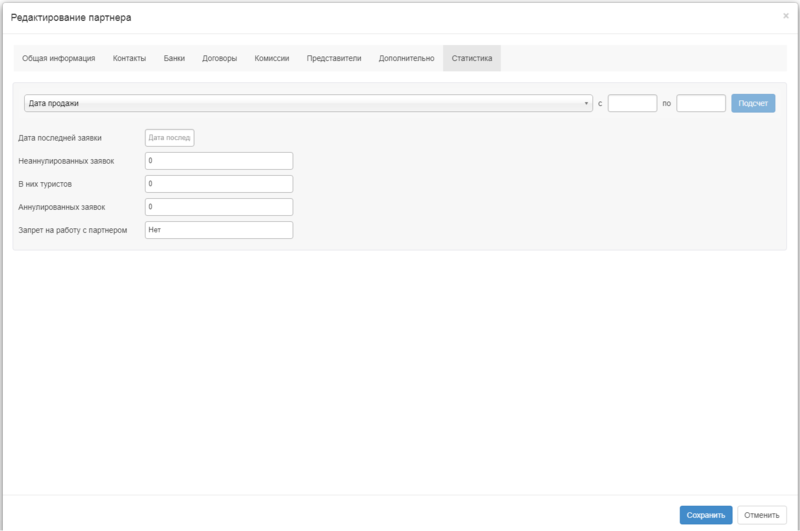This screenshot has height=531, width=800.
Task: Switch to the Представители tab
Action: (334, 58)
